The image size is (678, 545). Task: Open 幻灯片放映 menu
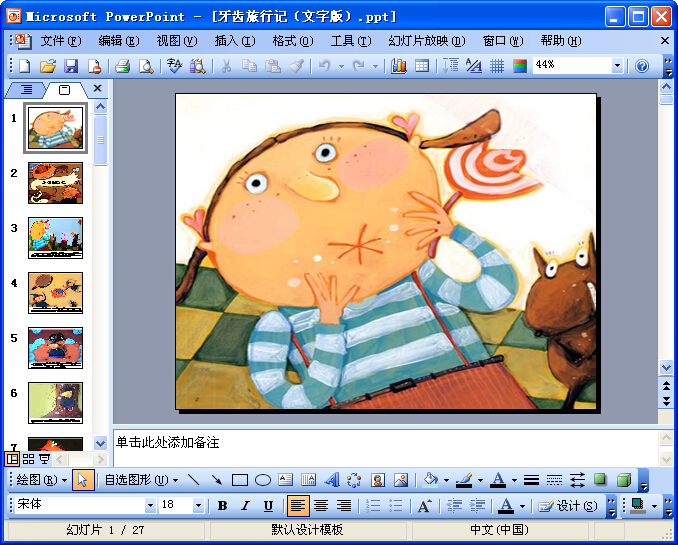point(426,41)
